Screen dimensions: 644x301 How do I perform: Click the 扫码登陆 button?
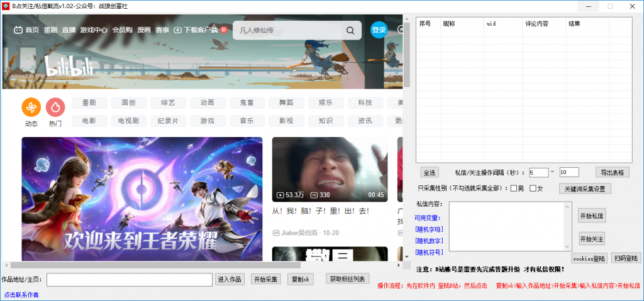click(x=626, y=258)
